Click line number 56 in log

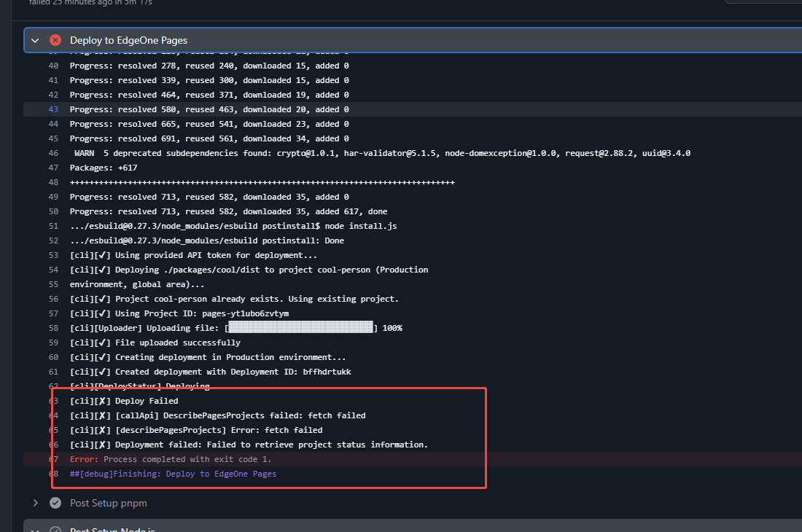53,299
